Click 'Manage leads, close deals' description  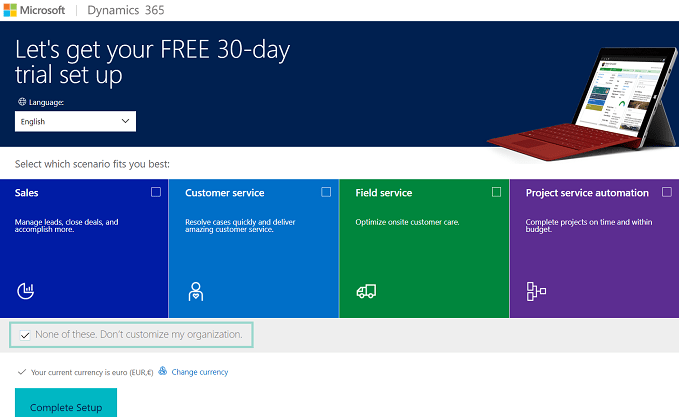tap(66, 226)
